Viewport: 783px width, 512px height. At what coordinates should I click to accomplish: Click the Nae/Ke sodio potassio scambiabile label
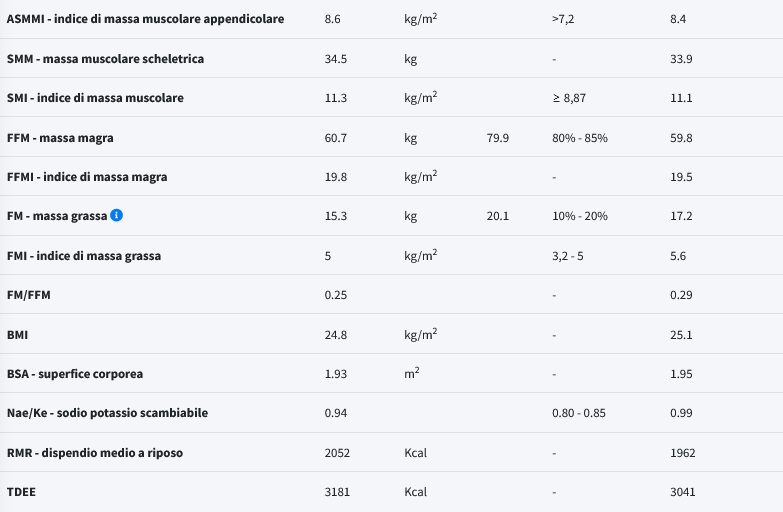click(x=107, y=413)
